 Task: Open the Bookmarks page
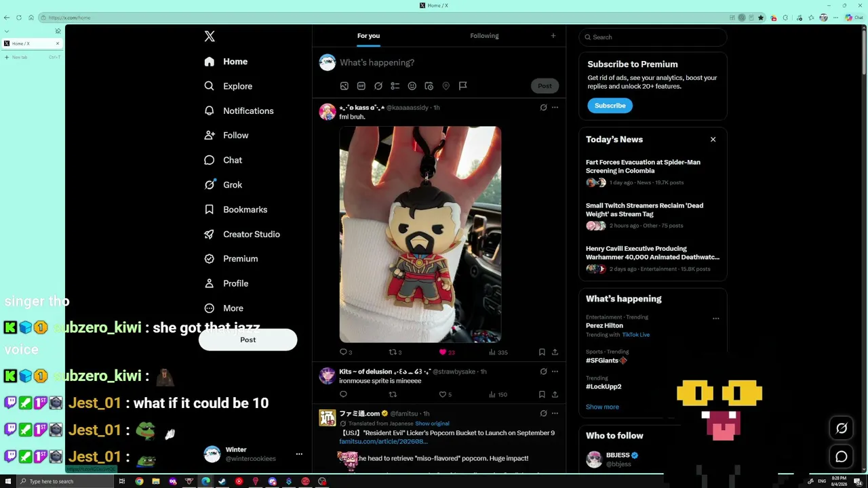click(235, 209)
